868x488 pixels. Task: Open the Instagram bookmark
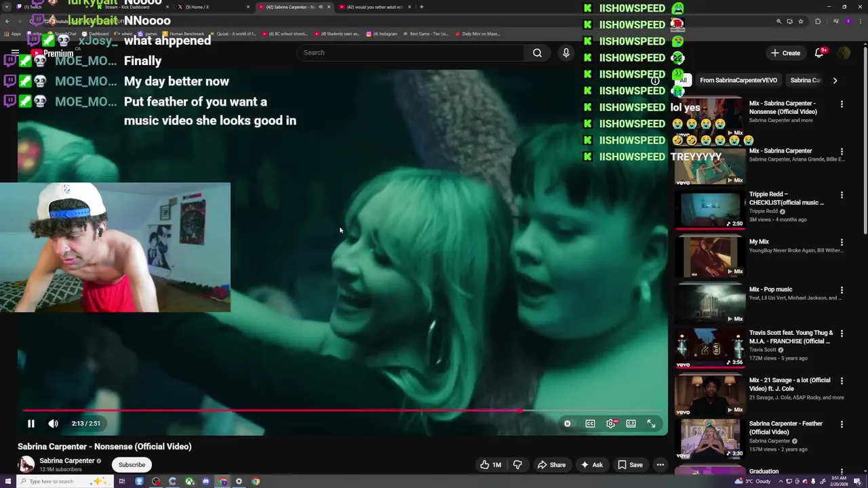(x=382, y=34)
